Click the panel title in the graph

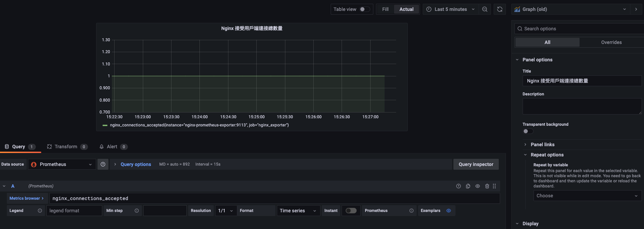point(252,28)
